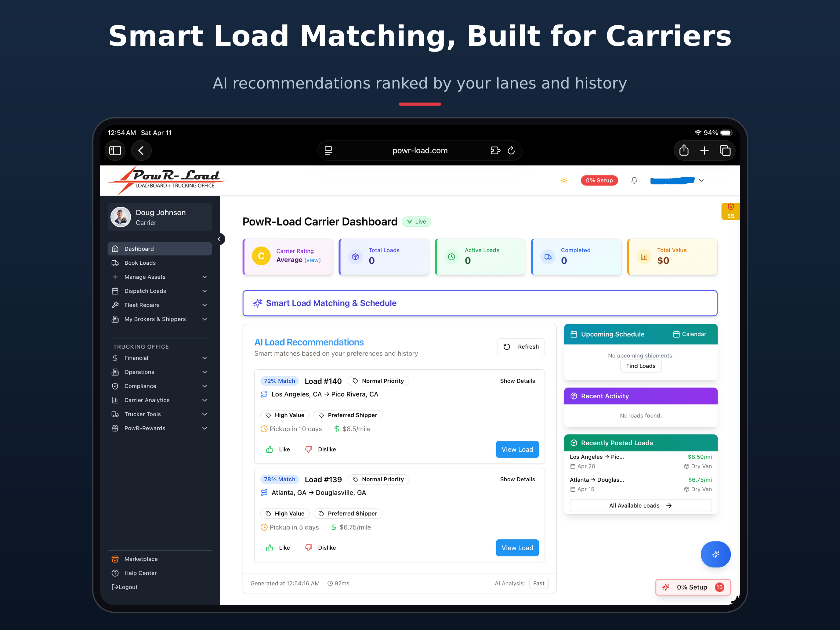Expand Operations section
This screenshot has width=840, height=630.
[x=160, y=372]
